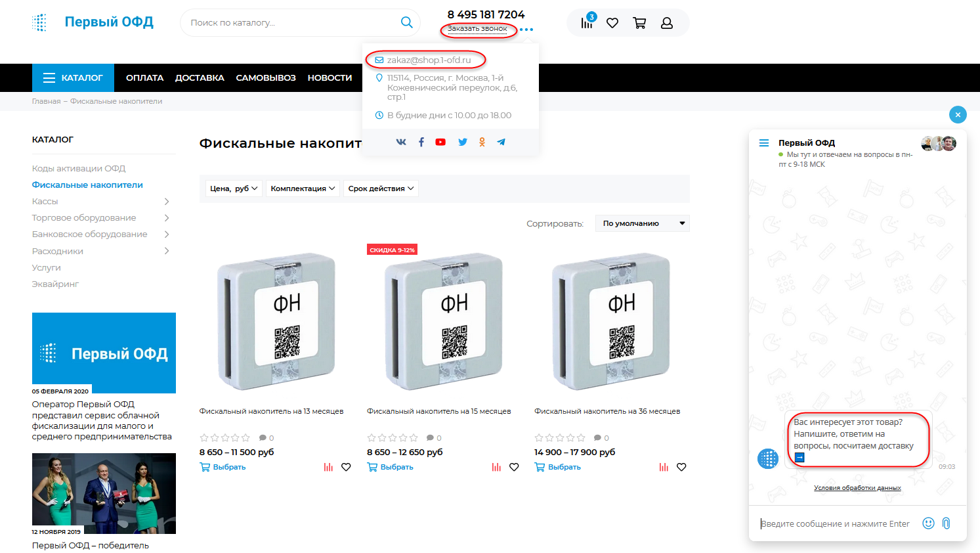Open favorites heart icon in header

tap(612, 23)
